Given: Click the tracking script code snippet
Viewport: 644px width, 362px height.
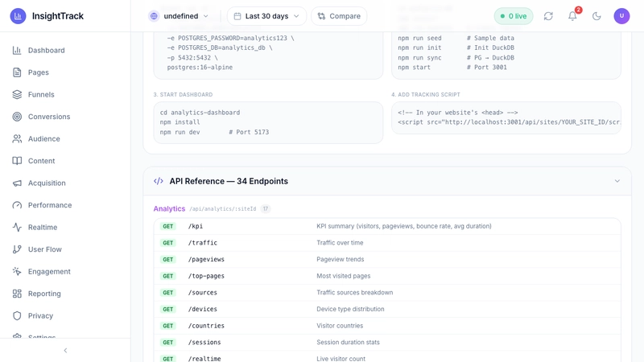Looking at the screenshot, I should pos(506,117).
